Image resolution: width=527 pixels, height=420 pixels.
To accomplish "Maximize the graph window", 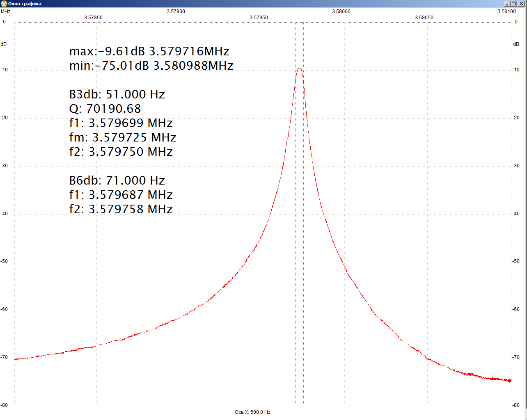I will [x=514, y=4].
